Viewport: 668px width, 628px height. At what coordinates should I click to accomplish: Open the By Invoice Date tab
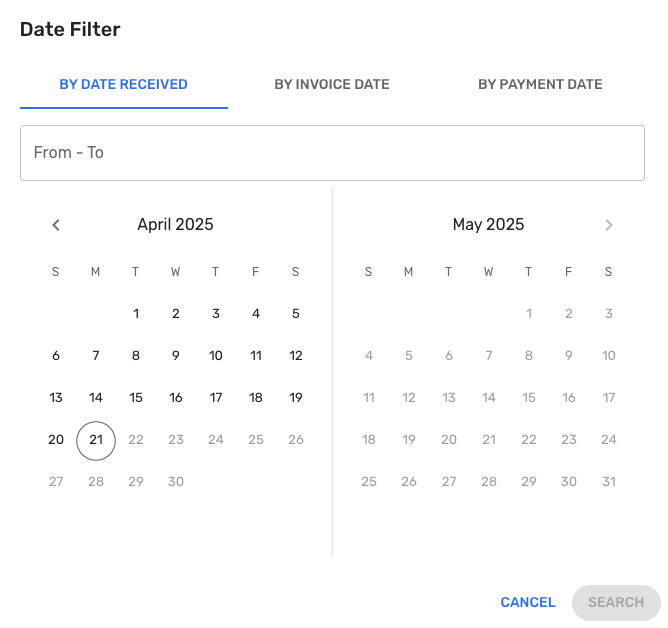[332, 84]
